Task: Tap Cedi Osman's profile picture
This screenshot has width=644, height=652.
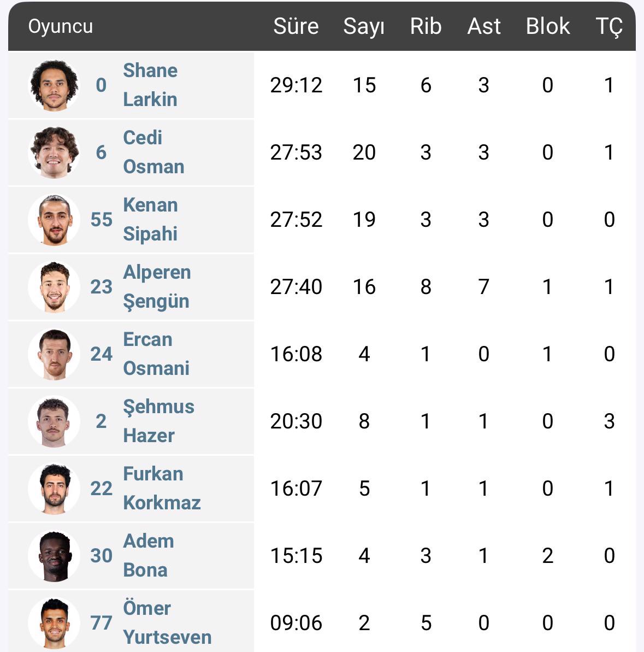Action: [x=54, y=152]
